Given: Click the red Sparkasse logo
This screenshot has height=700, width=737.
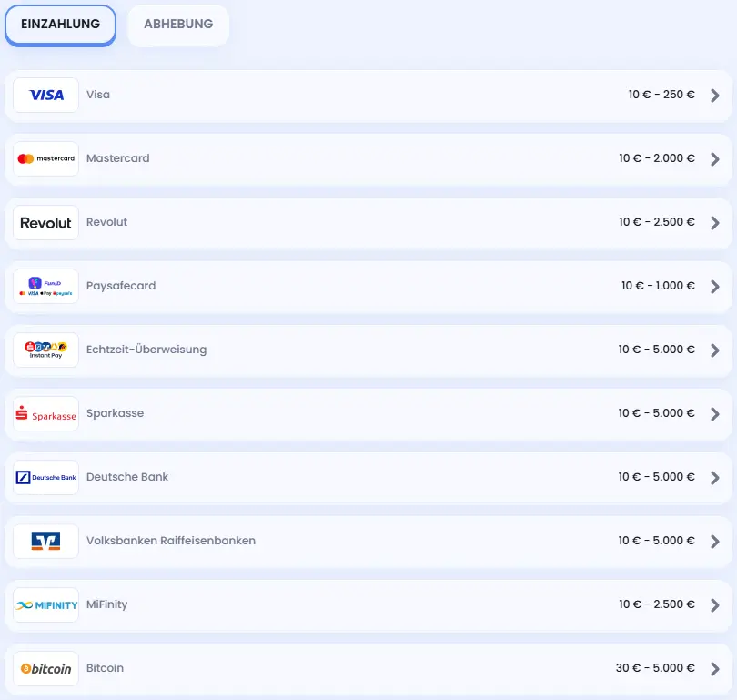Looking at the screenshot, I should click(45, 414).
